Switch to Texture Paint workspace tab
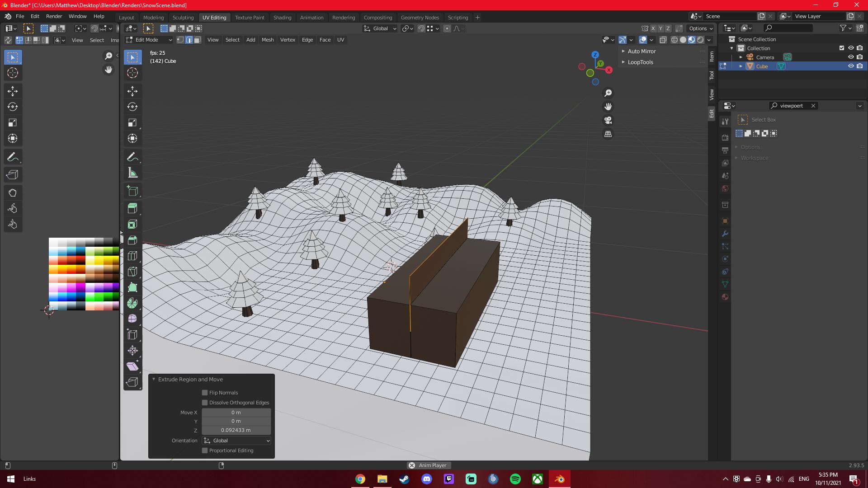 [x=250, y=18]
